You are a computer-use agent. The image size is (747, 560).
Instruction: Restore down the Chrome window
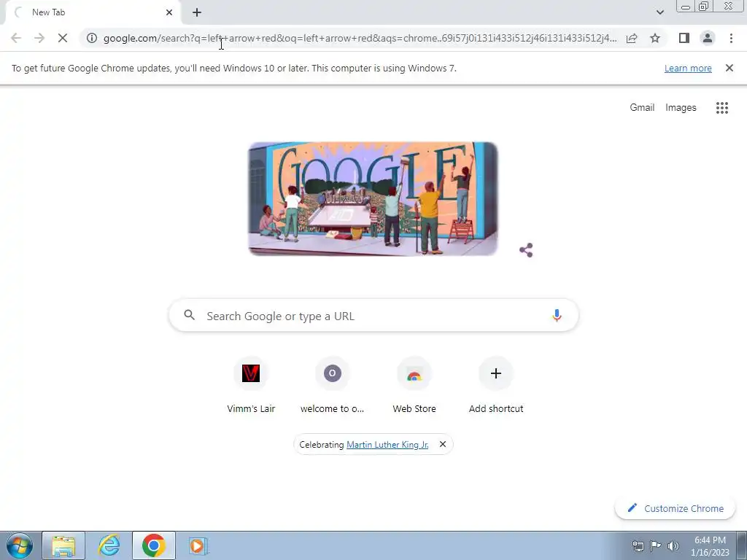pos(703,6)
